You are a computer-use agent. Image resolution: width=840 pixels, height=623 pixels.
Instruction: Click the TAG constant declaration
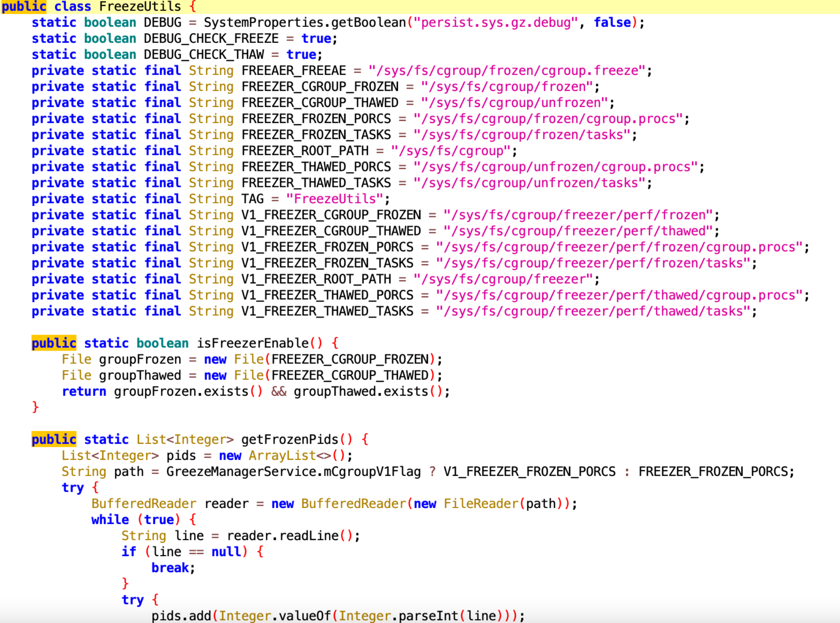click(252, 199)
